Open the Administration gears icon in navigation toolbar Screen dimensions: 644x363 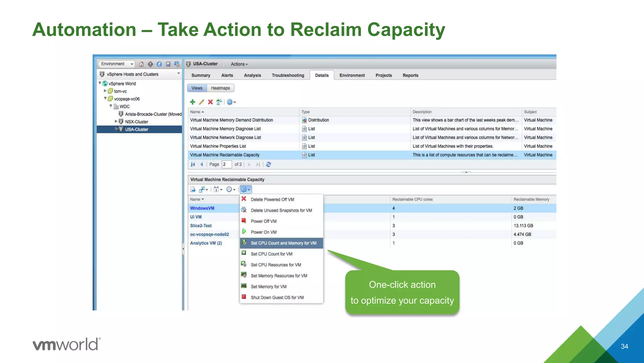click(177, 64)
